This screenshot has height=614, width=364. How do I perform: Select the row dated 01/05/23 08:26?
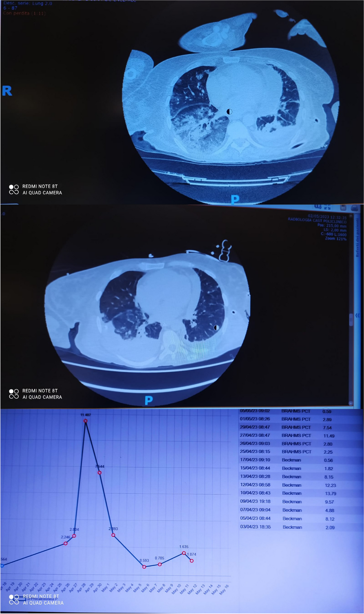[300, 419]
